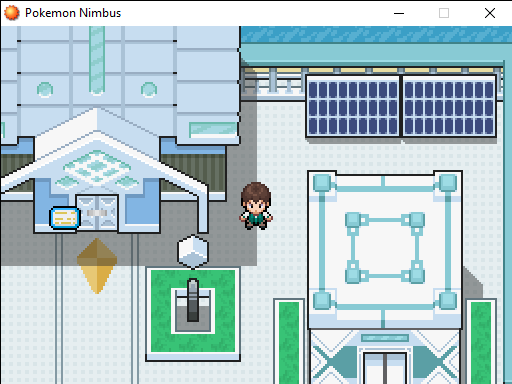Click the right round teal window light
The image size is (512, 384).
click(x=149, y=90)
